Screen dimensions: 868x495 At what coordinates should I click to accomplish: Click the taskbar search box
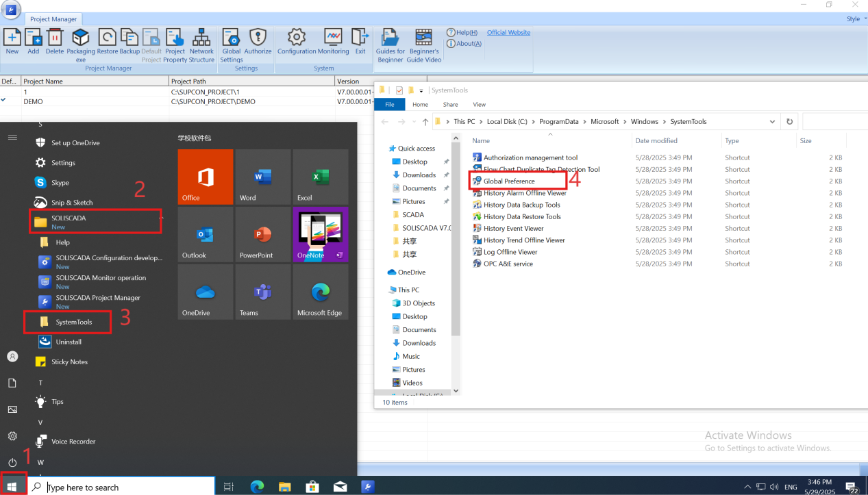click(x=121, y=487)
